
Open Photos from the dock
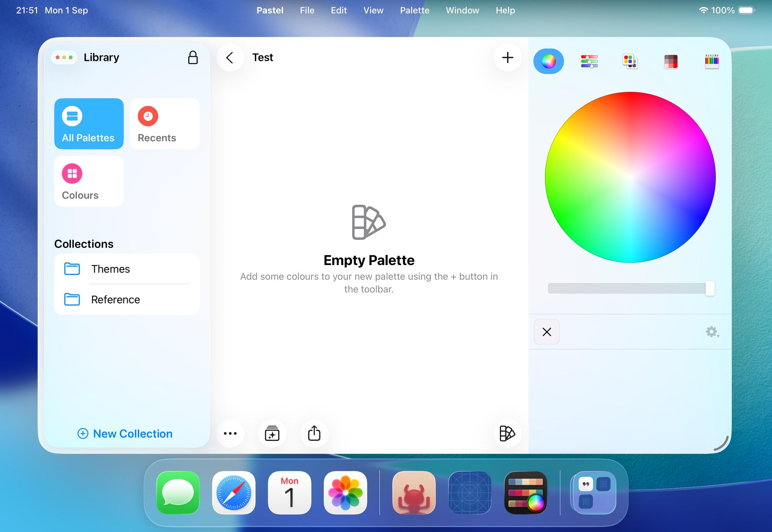point(345,492)
